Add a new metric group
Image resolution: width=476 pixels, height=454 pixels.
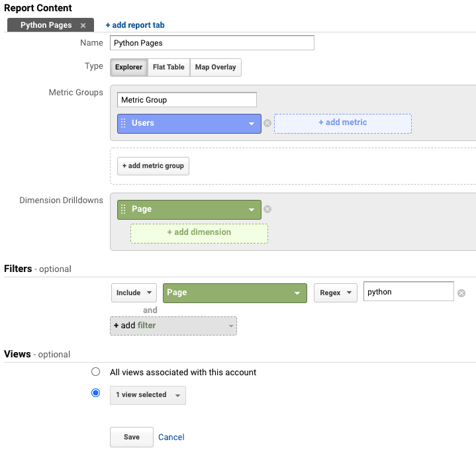click(x=153, y=166)
